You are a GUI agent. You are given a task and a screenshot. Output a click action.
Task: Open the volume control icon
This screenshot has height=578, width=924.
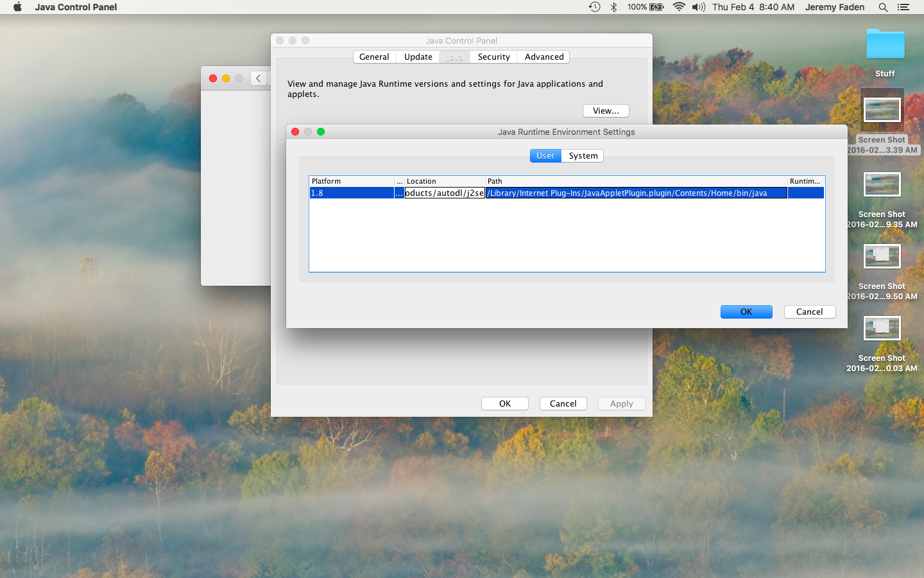point(699,7)
